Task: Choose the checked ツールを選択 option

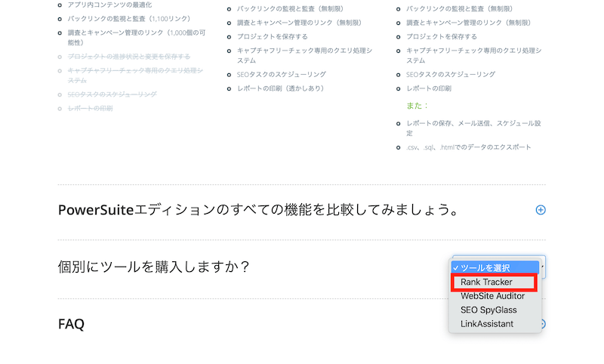Action: tap(495, 267)
